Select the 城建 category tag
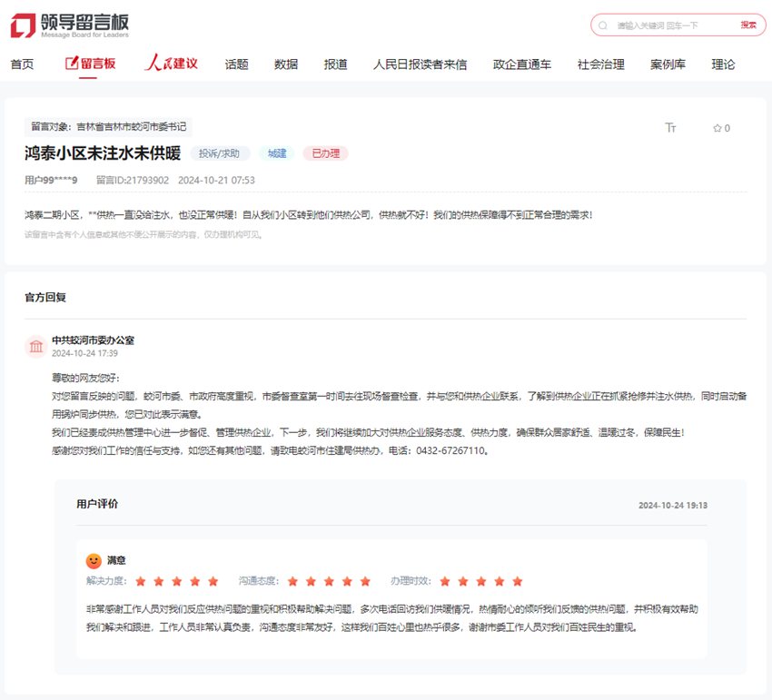The image size is (772, 700). click(x=276, y=153)
